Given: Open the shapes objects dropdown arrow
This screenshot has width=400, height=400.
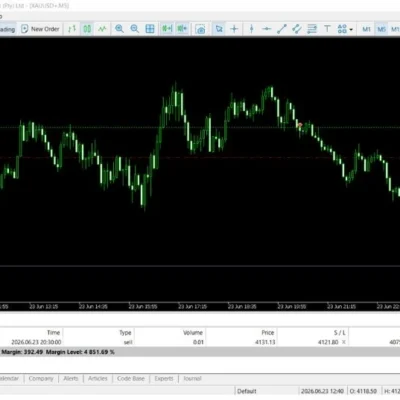Looking at the screenshot, I should pyautogui.click(x=351, y=30).
